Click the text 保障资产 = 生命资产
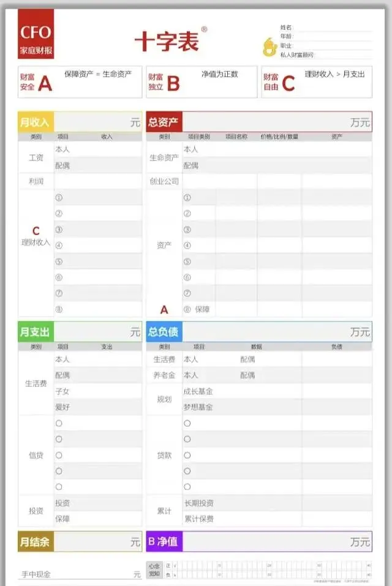 (x=98, y=74)
